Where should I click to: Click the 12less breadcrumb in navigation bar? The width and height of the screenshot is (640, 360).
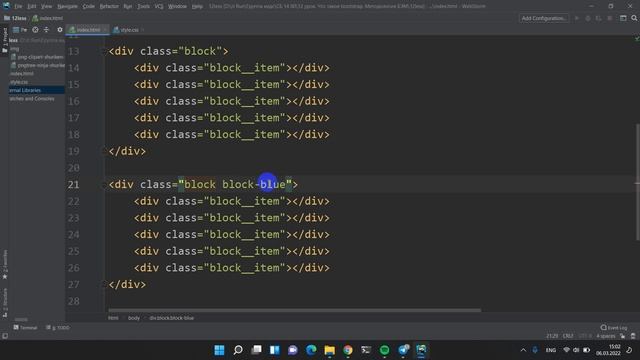[16, 18]
